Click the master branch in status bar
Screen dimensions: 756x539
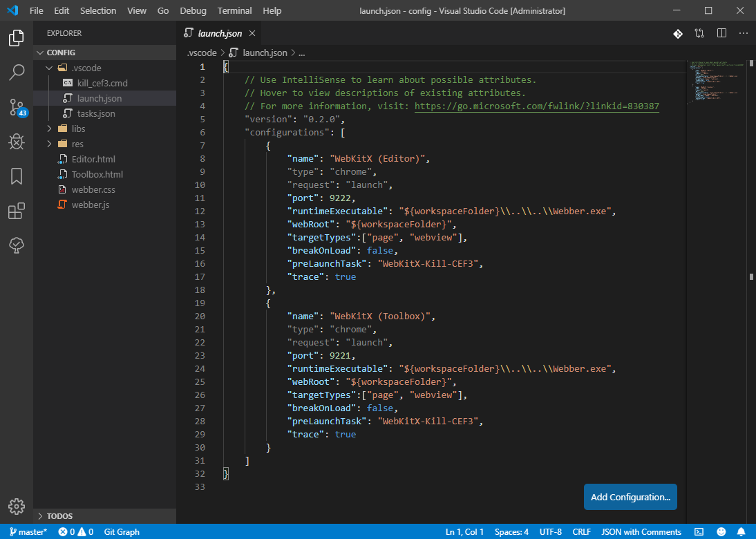pos(28,532)
